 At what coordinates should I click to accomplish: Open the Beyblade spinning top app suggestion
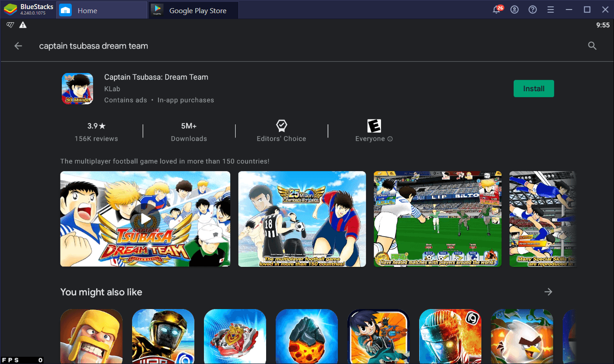coord(235,337)
